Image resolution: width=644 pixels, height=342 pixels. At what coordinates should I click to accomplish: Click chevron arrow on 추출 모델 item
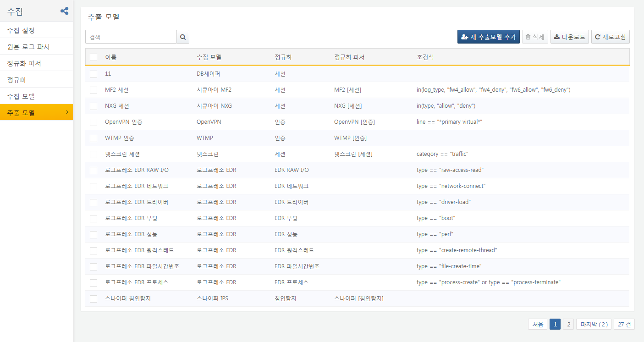click(x=67, y=112)
